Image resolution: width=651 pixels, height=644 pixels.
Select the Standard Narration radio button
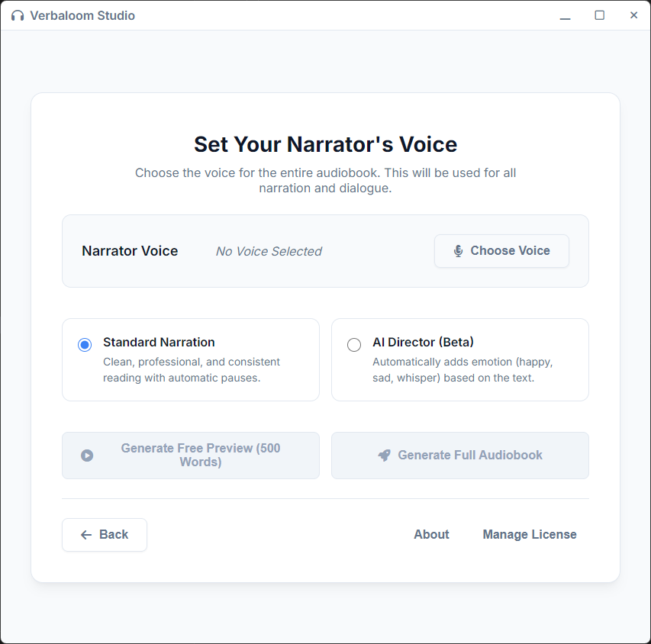[x=85, y=345]
